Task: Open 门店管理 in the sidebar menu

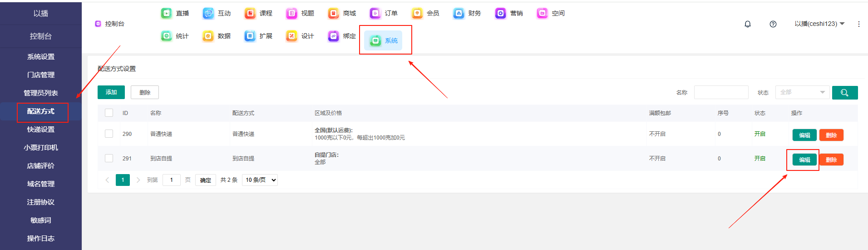Action: (x=41, y=75)
